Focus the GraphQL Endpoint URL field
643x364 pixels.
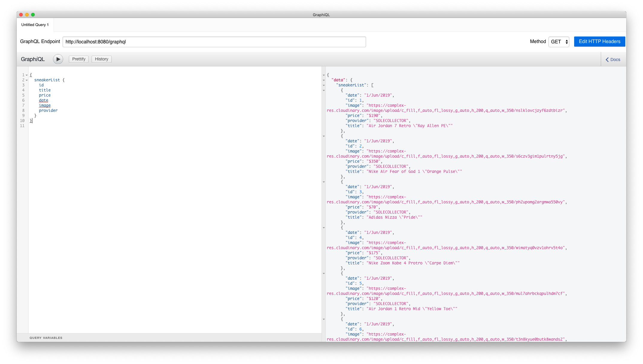(214, 42)
